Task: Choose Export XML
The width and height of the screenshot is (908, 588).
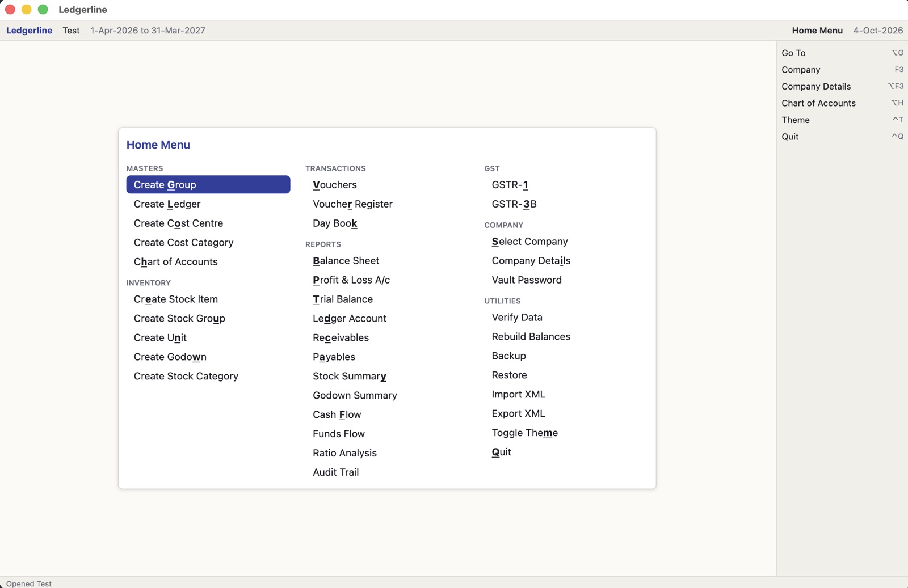Action: pyautogui.click(x=566, y=414)
